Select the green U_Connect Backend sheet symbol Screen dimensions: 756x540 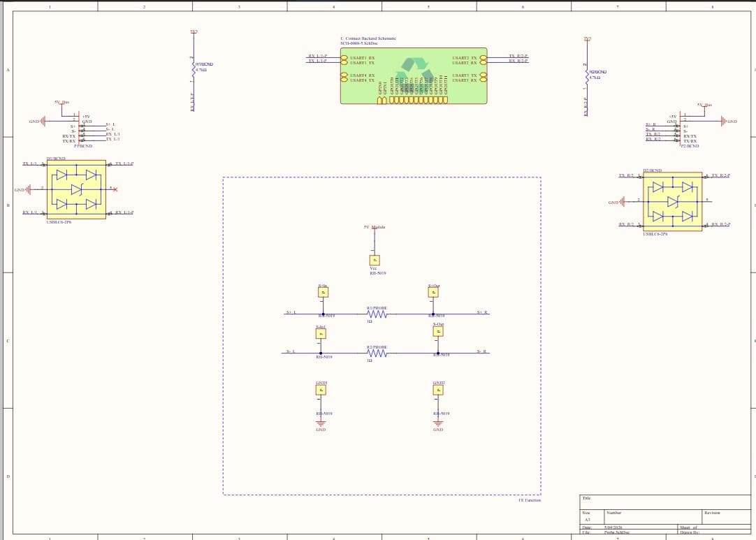tap(414, 75)
